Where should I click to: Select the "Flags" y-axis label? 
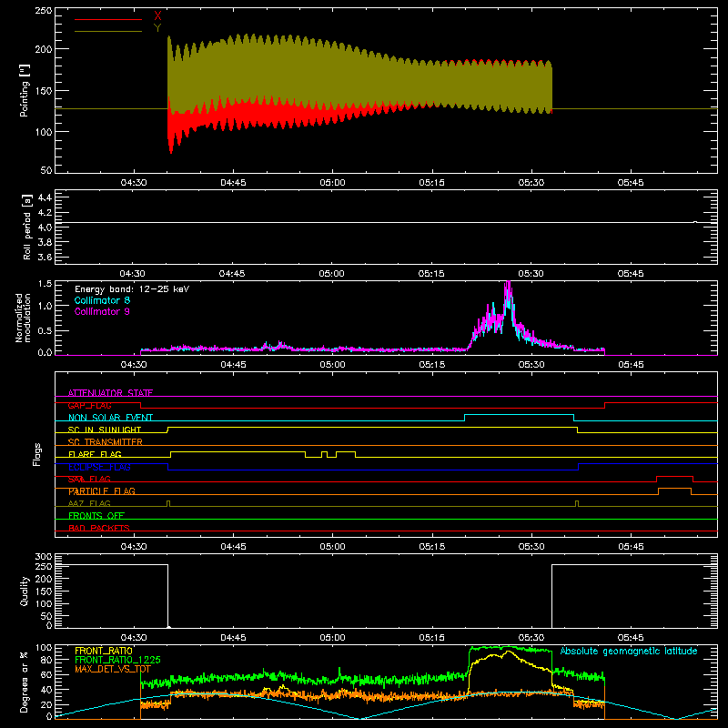36,454
